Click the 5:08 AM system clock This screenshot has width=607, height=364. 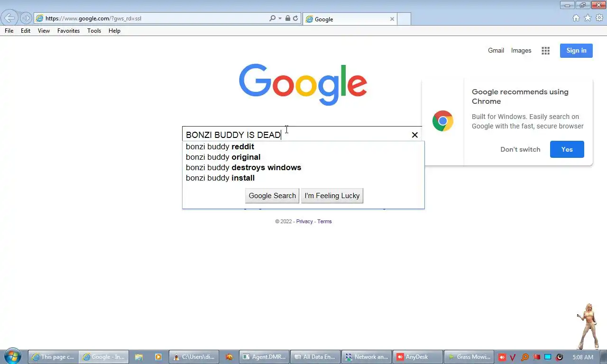coord(583,357)
